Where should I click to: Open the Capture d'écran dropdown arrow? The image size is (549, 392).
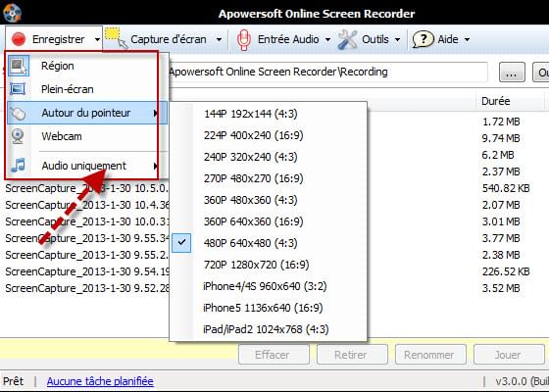click(x=219, y=39)
